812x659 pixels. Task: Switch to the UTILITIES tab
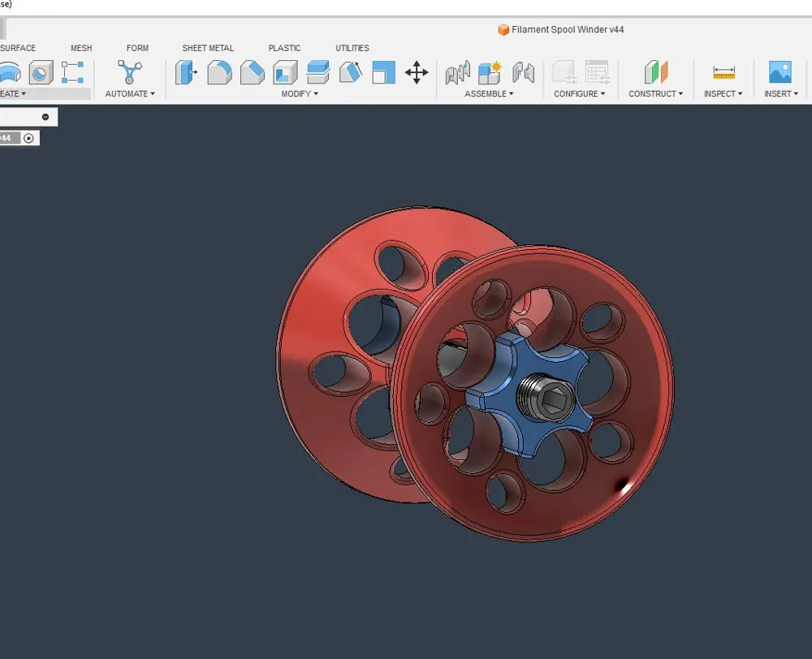[352, 48]
